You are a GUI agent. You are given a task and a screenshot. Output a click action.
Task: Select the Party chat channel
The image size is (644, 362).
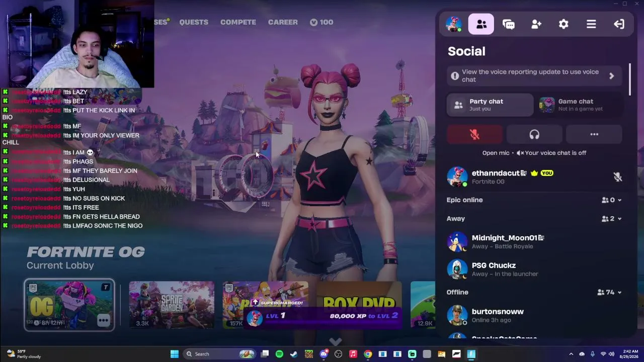pos(490,105)
